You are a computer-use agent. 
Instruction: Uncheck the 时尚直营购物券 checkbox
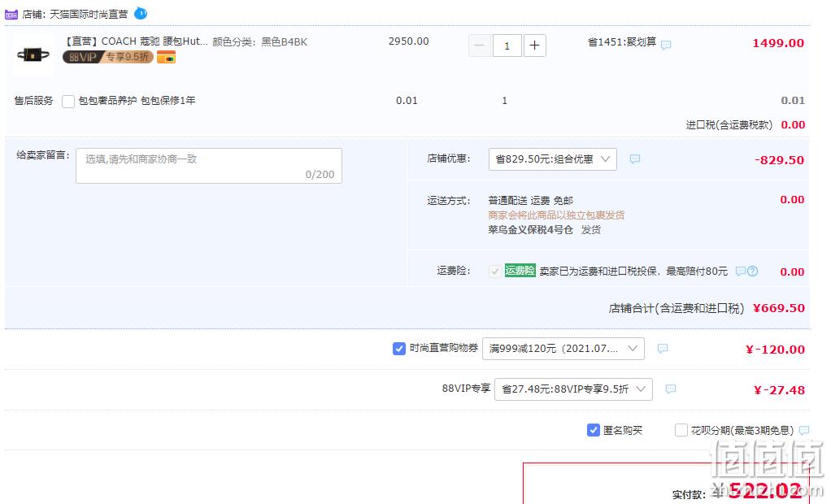[x=399, y=349]
